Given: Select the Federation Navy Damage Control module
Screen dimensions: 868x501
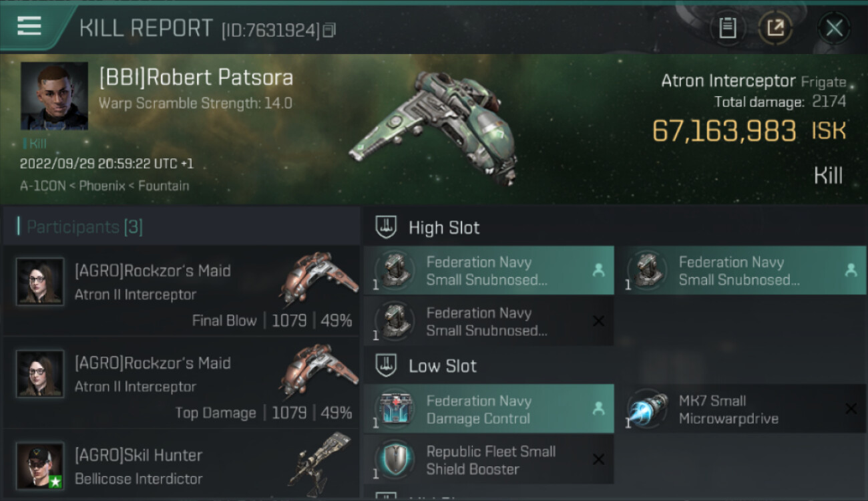Looking at the screenshot, I should click(x=489, y=409).
